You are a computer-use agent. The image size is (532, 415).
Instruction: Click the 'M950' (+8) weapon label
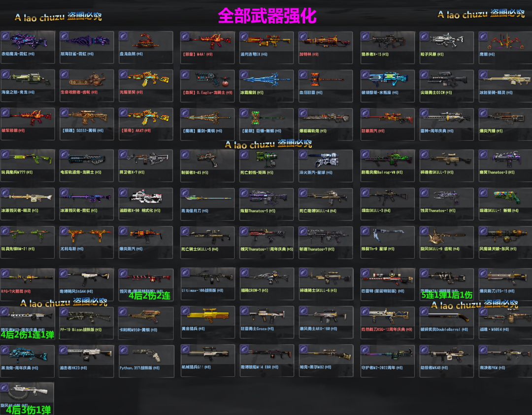click(138, 330)
